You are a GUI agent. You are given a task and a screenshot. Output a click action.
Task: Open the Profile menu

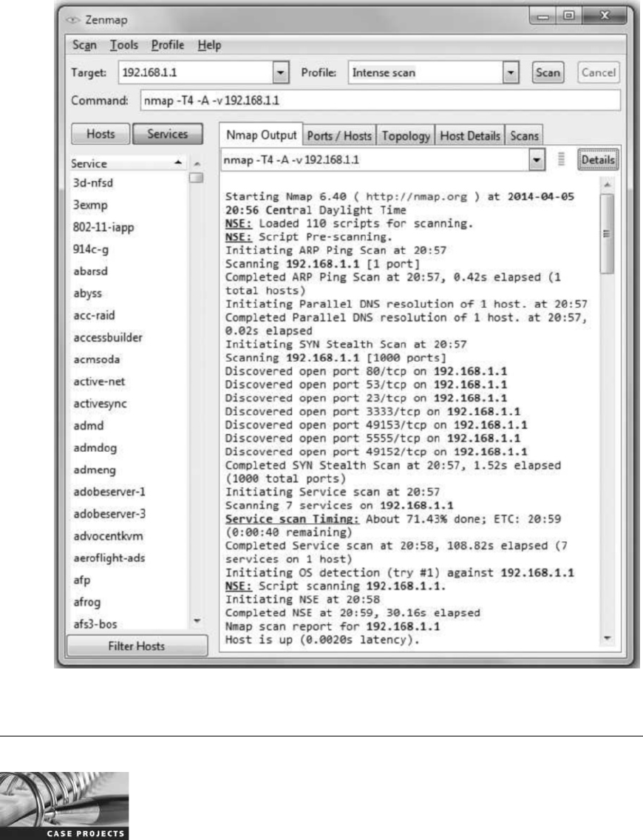(168, 46)
